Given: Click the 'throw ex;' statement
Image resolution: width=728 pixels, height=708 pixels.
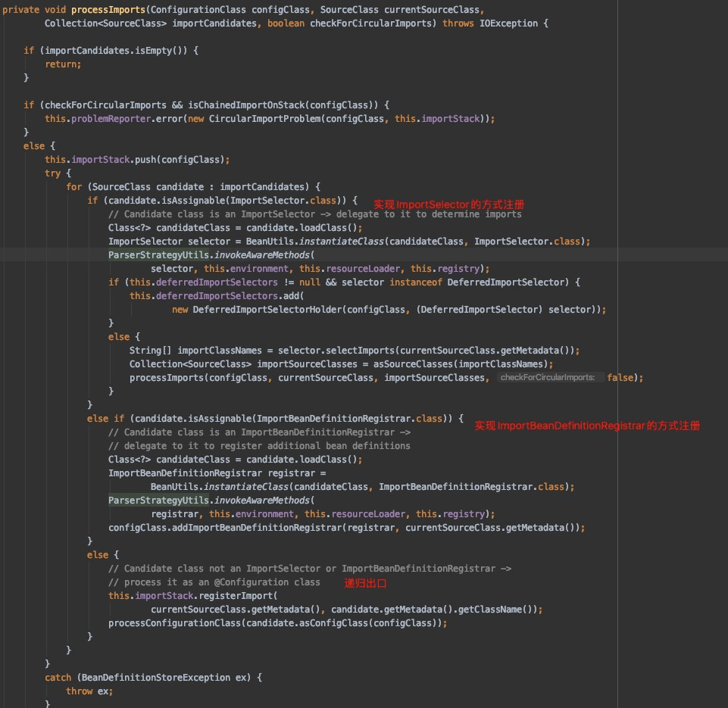Looking at the screenshot, I should click(x=89, y=691).
